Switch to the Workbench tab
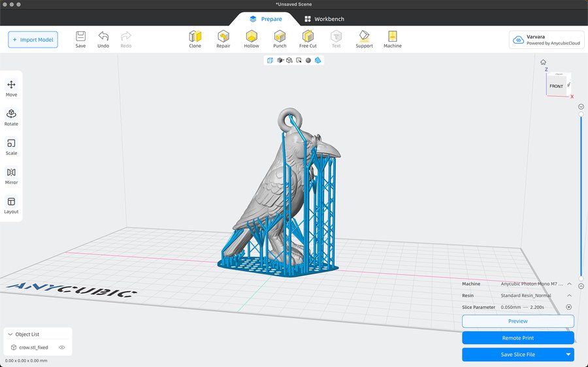The width and height of the screenshot is (588, 367). pos(324,19)
